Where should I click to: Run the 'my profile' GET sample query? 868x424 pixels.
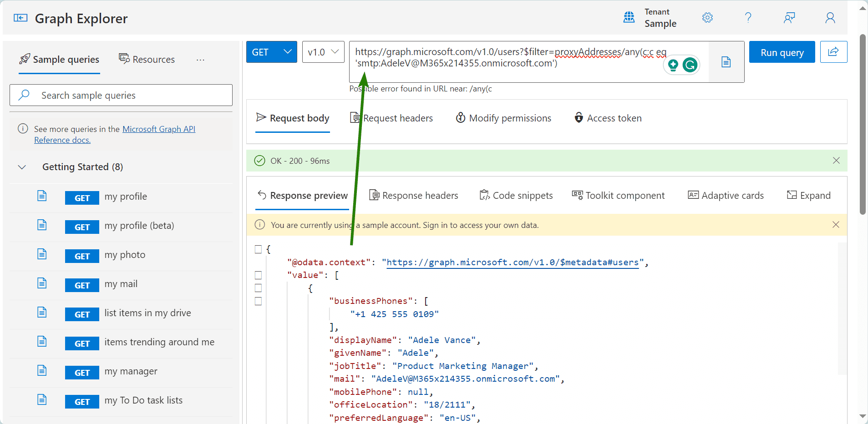121,197
